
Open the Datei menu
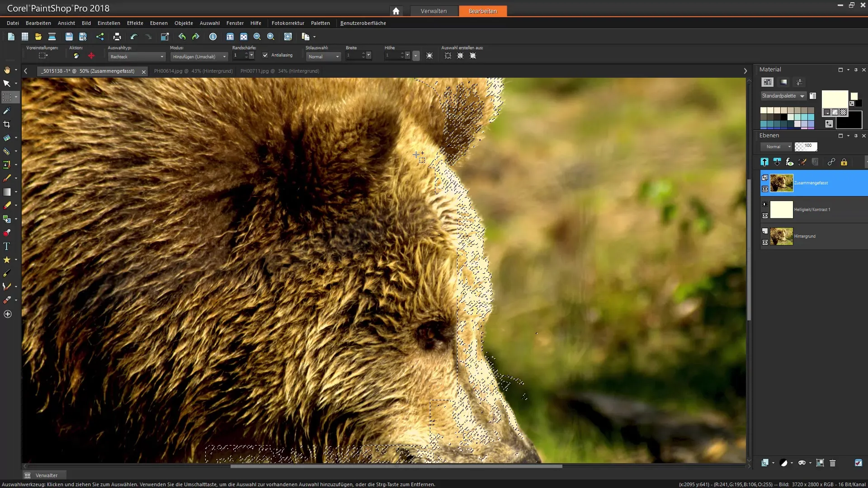13,23
